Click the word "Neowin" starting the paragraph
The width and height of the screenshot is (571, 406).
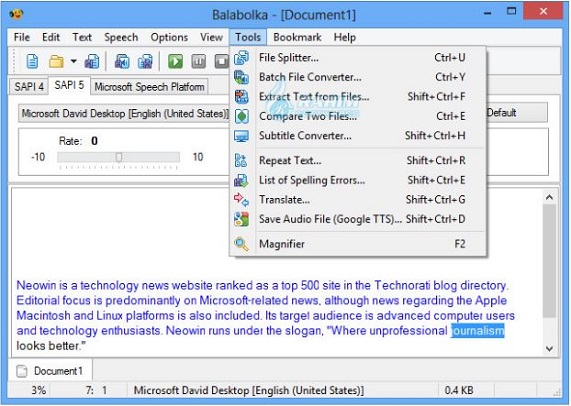tap(36, 285)
